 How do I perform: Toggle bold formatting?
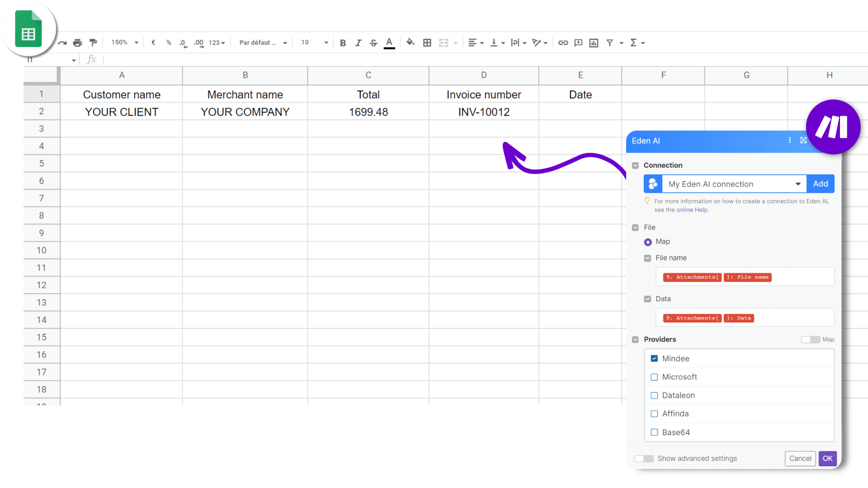click(x=343, y=43)
